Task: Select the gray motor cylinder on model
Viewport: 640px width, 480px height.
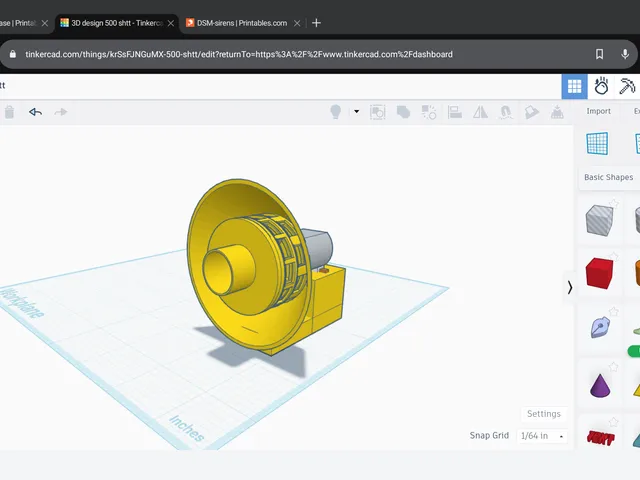Action: click(x=319, y=247)
